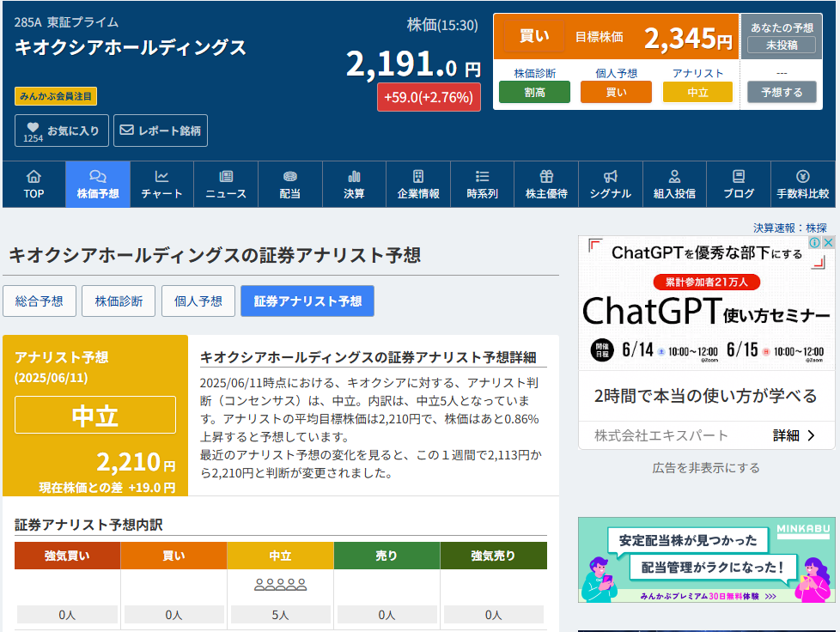The height and width of the screenshot is (632, 840).
Task: Click the orange 買い badge under 個人予想
Action: [x=616, y=92]
